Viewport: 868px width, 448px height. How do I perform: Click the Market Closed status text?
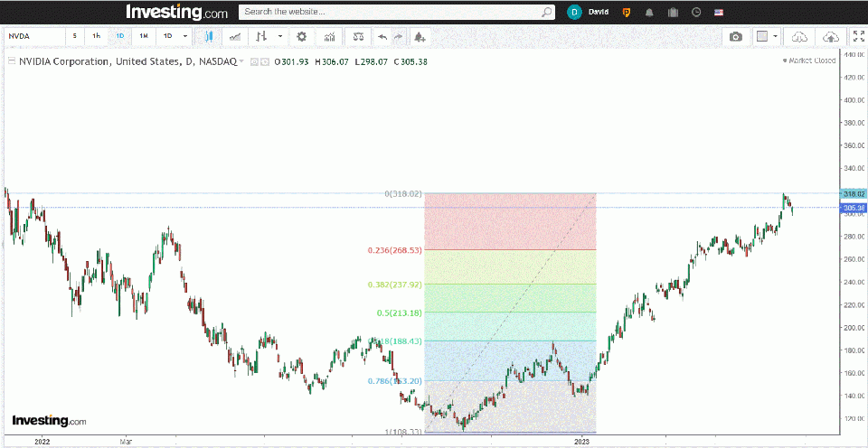pos(810,61)
